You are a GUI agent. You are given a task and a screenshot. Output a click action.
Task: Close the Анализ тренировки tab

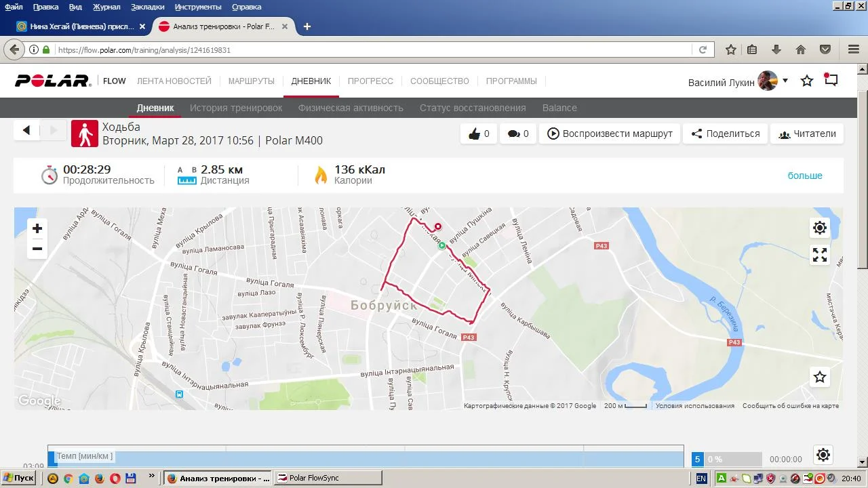[x=285, y=27]
